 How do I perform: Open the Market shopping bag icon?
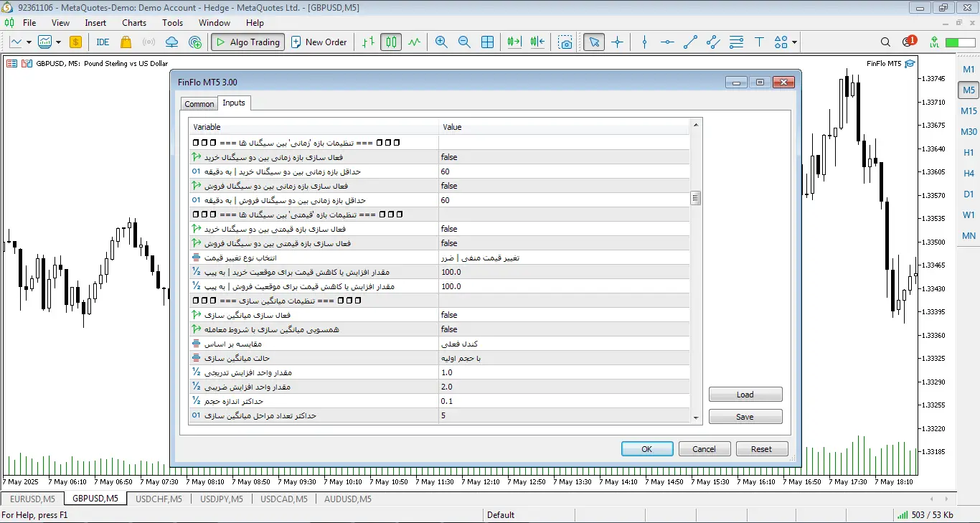tap(126, 42)
